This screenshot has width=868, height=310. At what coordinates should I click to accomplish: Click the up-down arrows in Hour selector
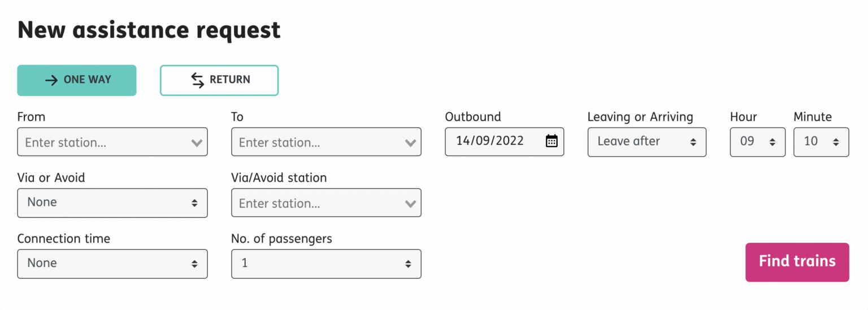pyautogui.click(x=772, y=142)
